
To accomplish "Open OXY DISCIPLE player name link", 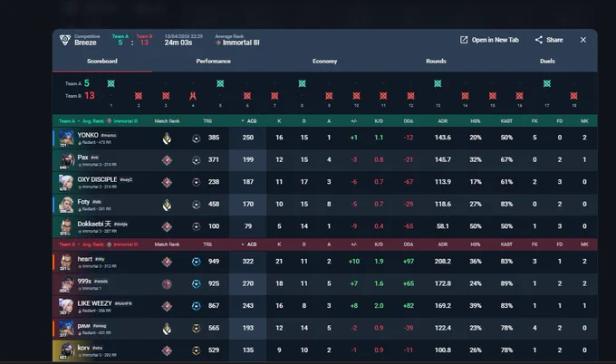I will click(97, 179).
